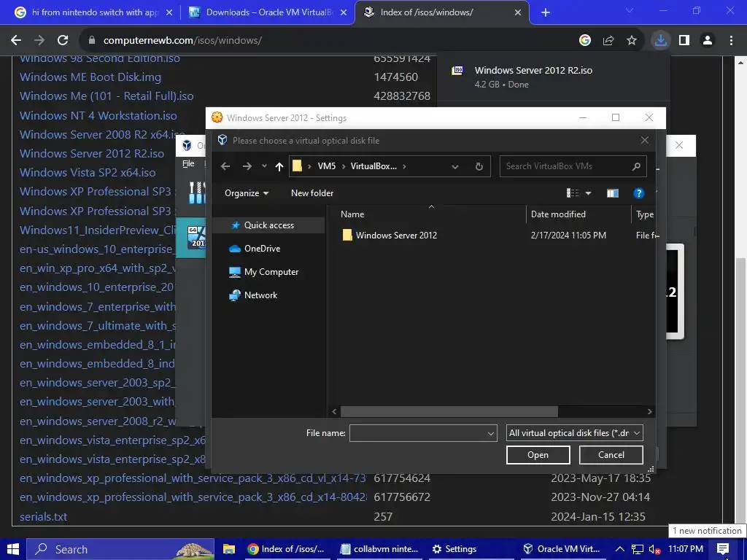The width and height of the screenshot is (747, 560).
Task: Click the VM5 path segment
Action: tap(327, 166)
